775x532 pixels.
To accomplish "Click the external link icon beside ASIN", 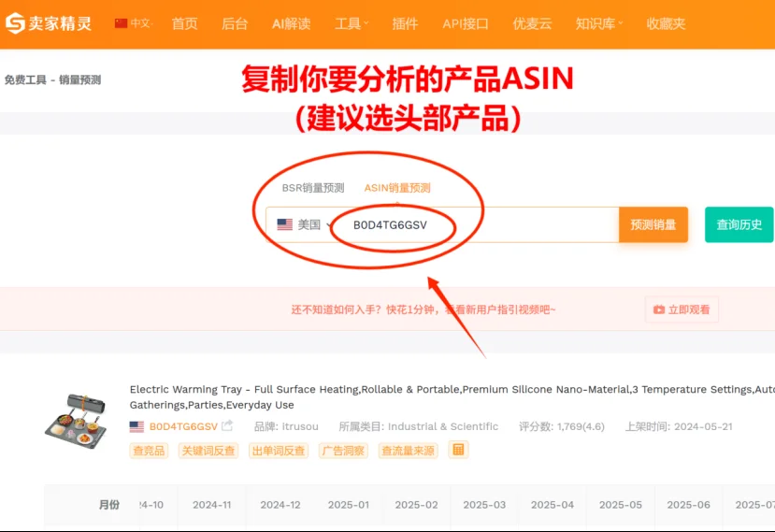I will [227, 425].
